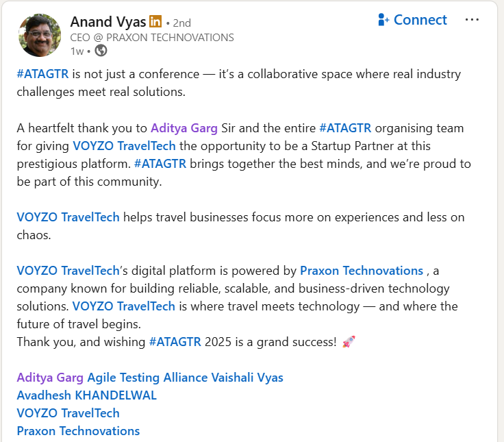Open Aditya Garg tag in bottom list
Viewport: 504px width, 442px height.
(x=50, y=378)
